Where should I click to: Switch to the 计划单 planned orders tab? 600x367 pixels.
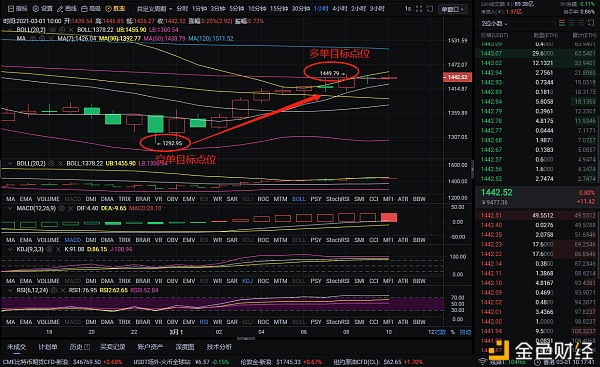tap(48, 347)
